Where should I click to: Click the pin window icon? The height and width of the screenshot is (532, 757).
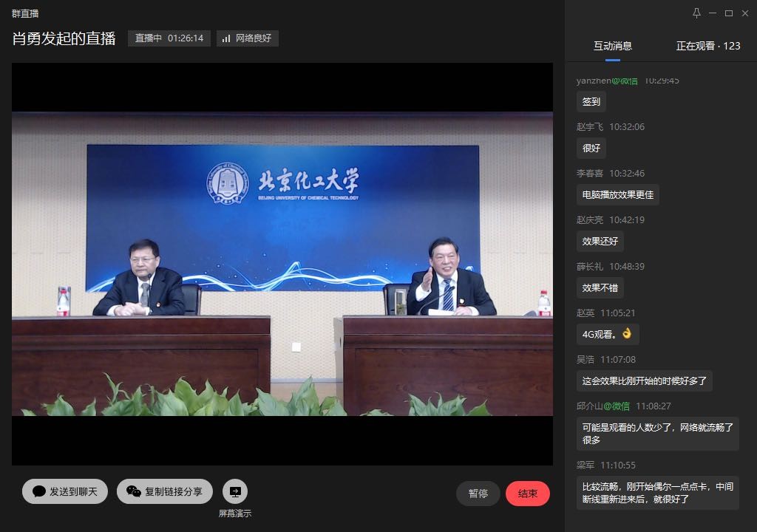pyautogui.click(x=696, y=13)
